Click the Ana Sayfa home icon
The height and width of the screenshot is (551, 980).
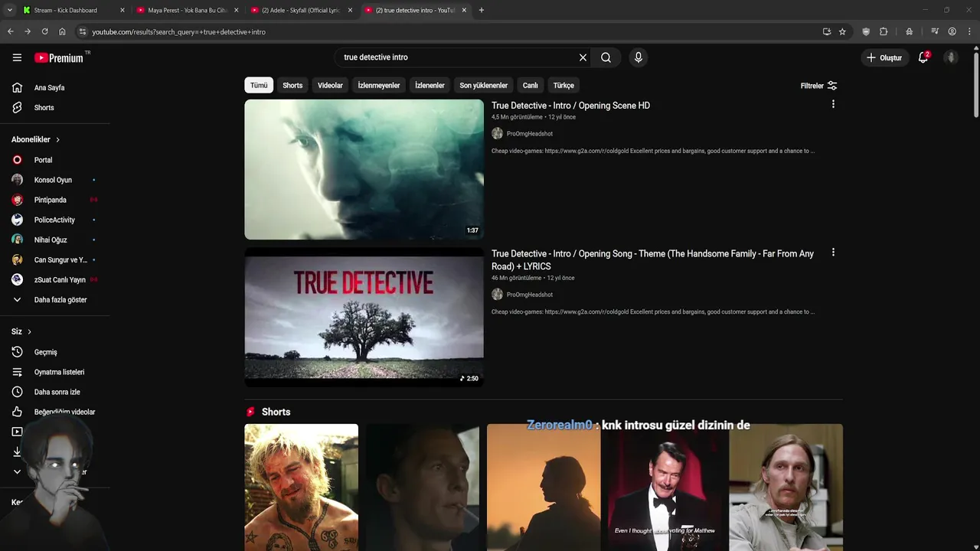coord(17,87)
